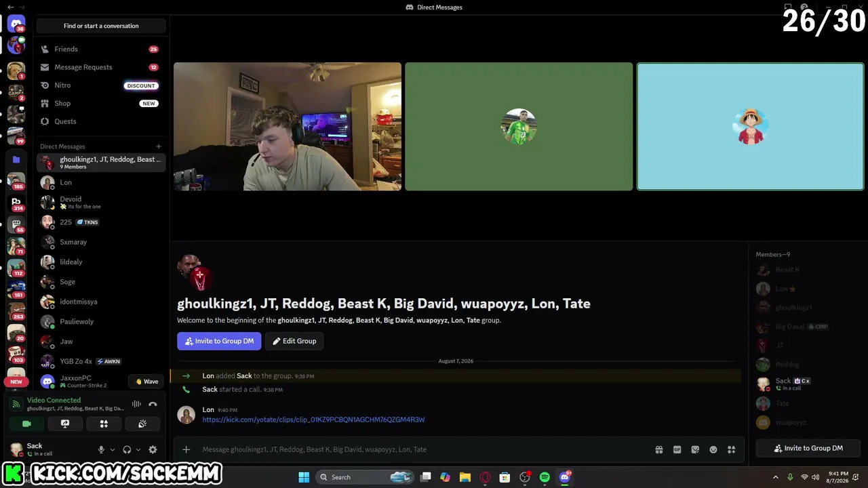Open the soundboard button
This screenshot has width=868, height=488.
(142, 424)
